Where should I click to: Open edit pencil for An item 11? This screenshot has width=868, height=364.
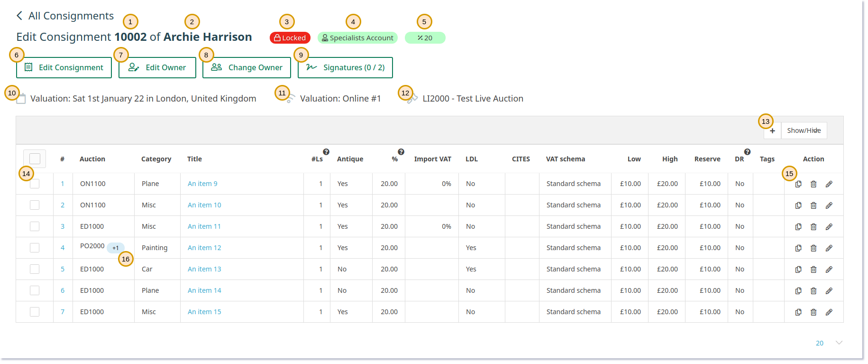[829, 227]
